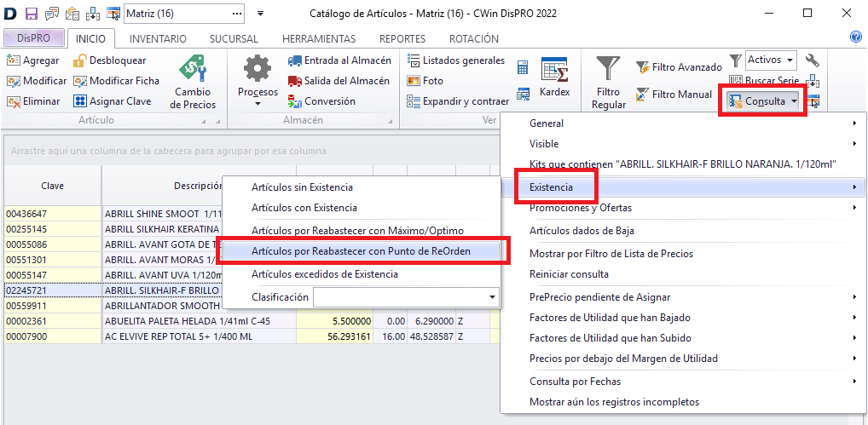Click the wrench settings icon
This screenshot has width=868, height=425.
[x=812, y=60]
